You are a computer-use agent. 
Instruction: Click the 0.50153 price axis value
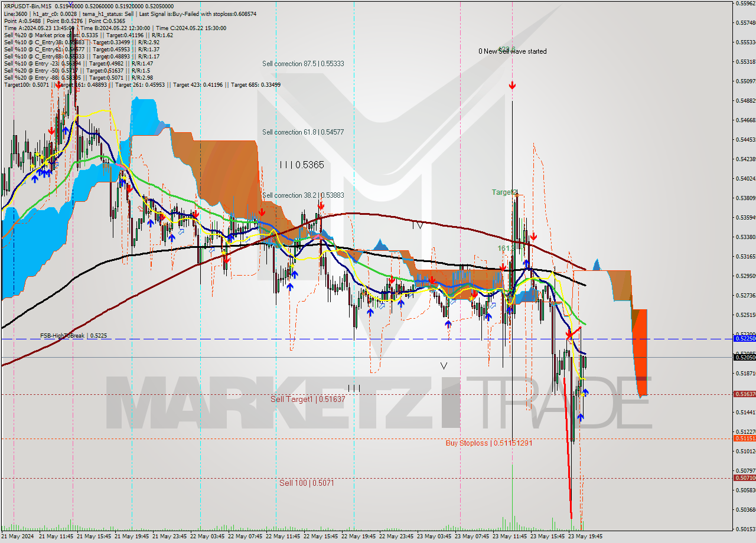[745, 529]
